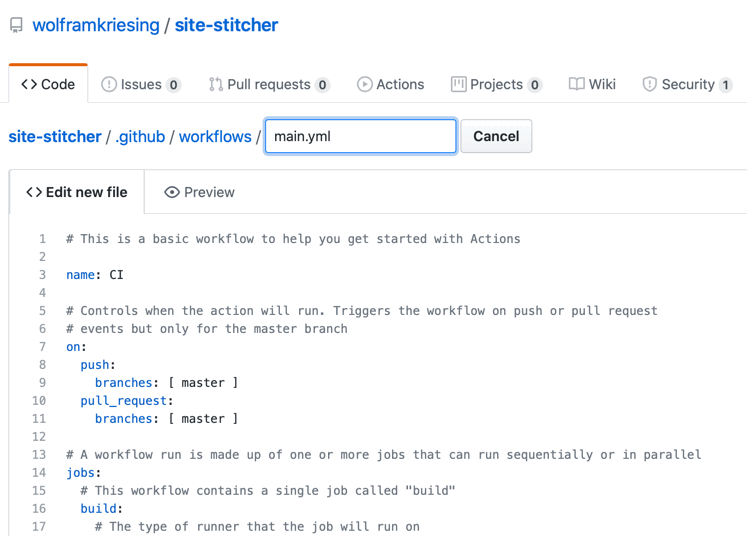Open the .github breadcrumb folder
The height and width of the screenshot is (536, 747).
coord(140,137)
